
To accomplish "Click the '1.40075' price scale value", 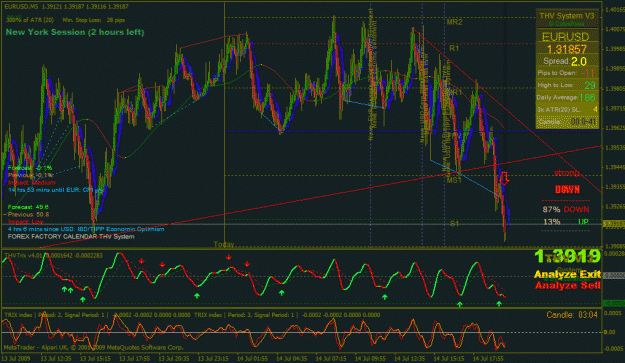I will coord(615,29).
